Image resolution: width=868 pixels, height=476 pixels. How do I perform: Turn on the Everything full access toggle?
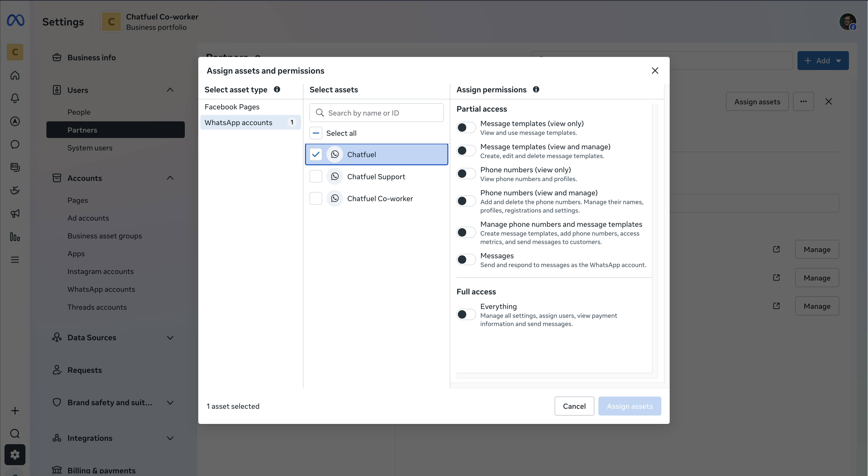(x=466, y=315)
